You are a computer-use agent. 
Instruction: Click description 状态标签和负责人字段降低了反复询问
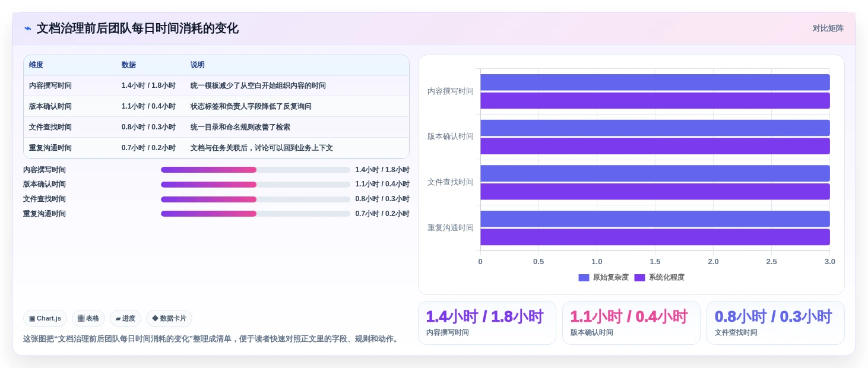click(x=251, y=107)
